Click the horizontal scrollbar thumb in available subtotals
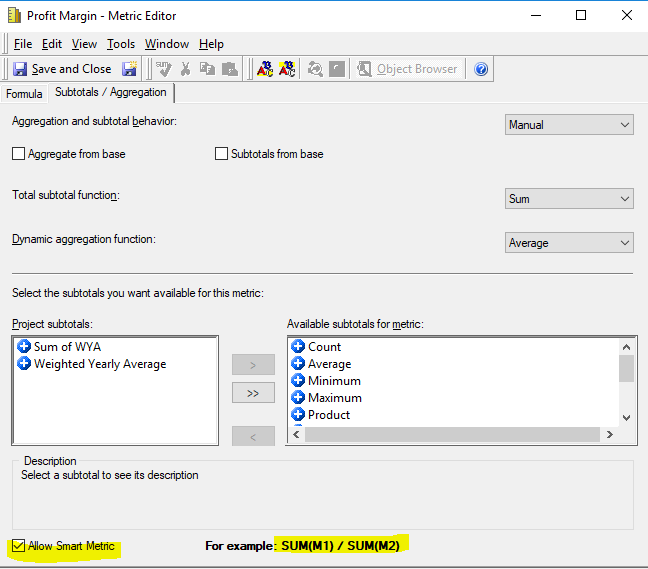Image resolution: width=648 pixels, height=569 pixels. tap(453, 434)
